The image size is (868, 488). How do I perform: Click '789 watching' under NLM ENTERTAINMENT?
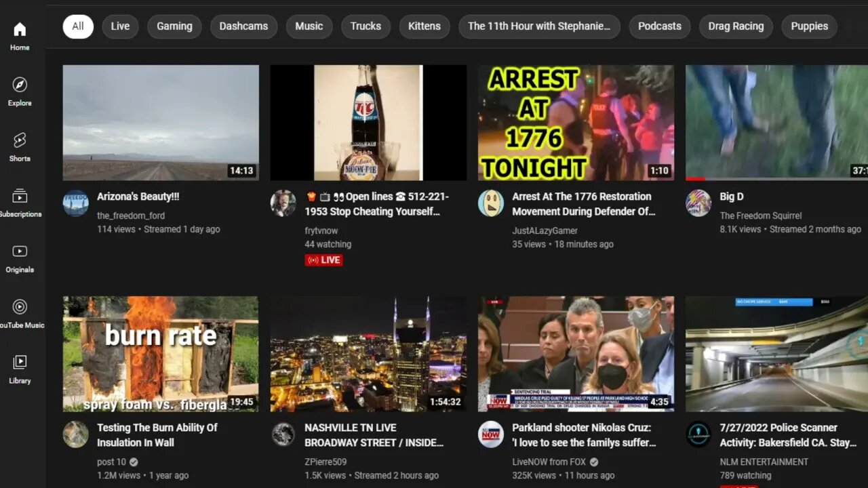point(745,475)
